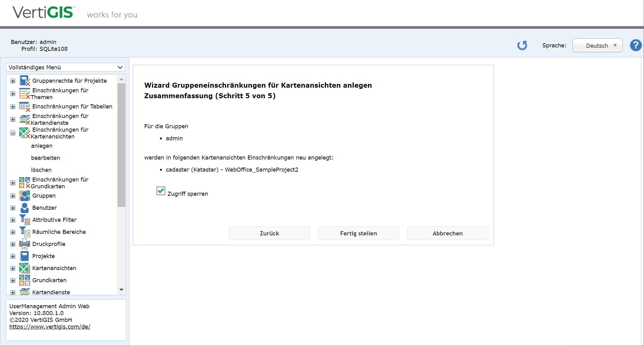Click the menu tree scrollbar down arrow
Viewport: 644px width, 346px height.
(121, 290)
